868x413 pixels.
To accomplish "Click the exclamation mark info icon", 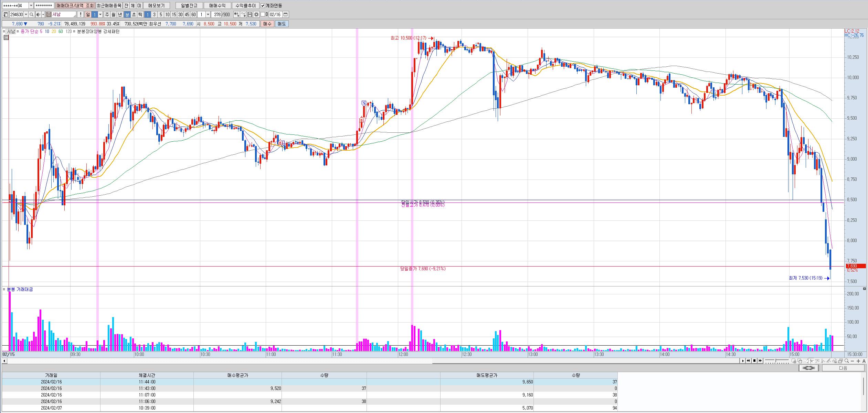I will point(80,14).
